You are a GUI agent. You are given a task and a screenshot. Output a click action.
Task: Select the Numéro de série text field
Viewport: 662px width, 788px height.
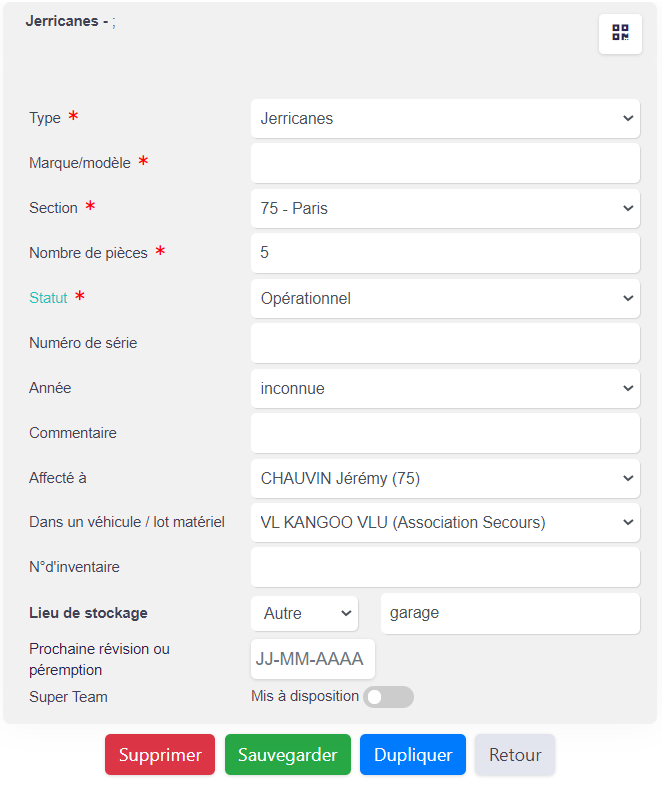(x=445, y=343)
